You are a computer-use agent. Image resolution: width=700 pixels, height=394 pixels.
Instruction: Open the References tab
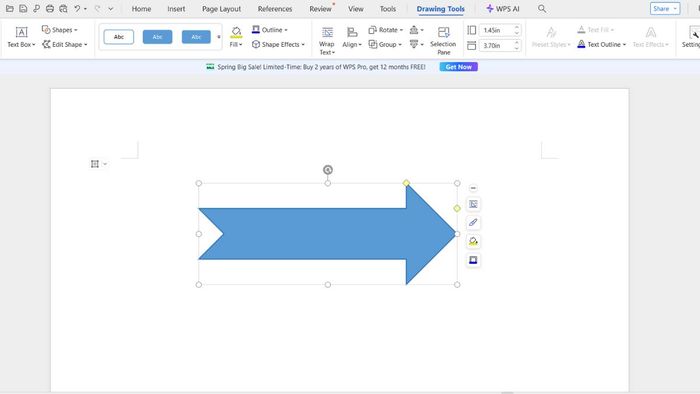275,9
